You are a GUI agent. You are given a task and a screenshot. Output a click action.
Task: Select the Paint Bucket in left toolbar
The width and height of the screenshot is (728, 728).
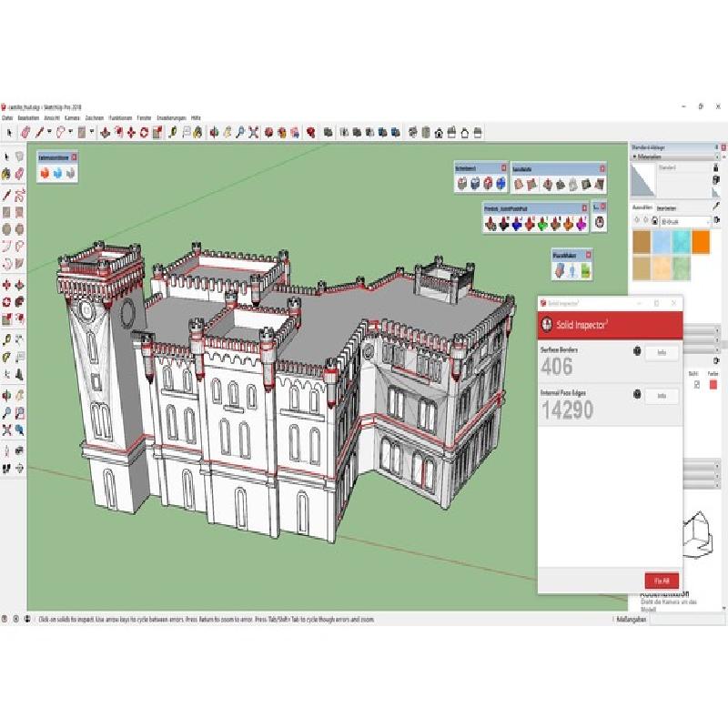click(6, 174)
